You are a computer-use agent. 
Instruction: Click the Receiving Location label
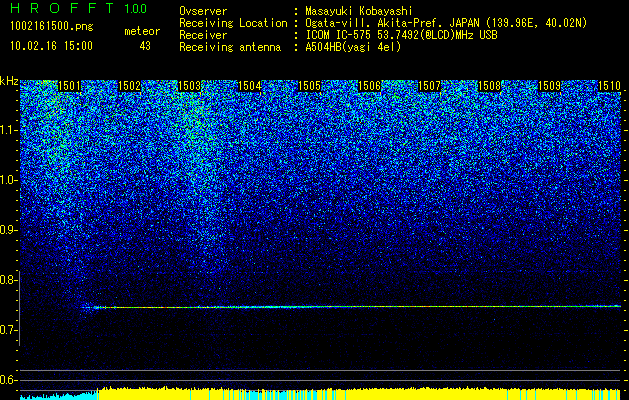tap(233, 23)
